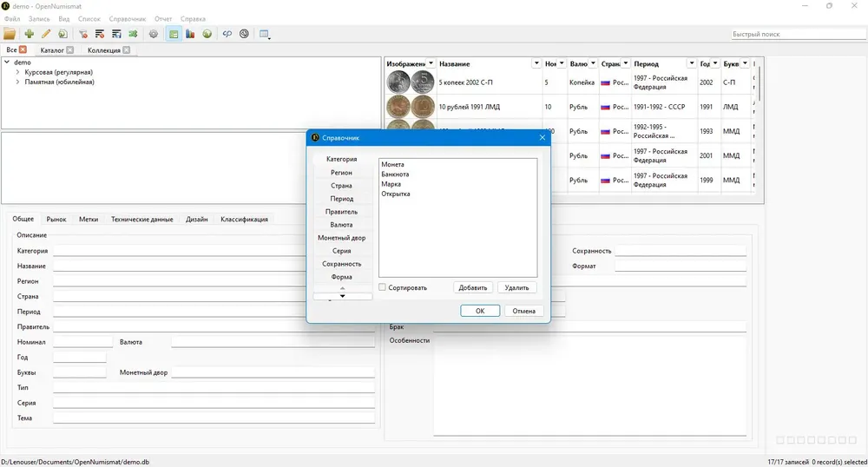
Task: Click the green shuffle arrows icon
Action: [x=133, y=34]
